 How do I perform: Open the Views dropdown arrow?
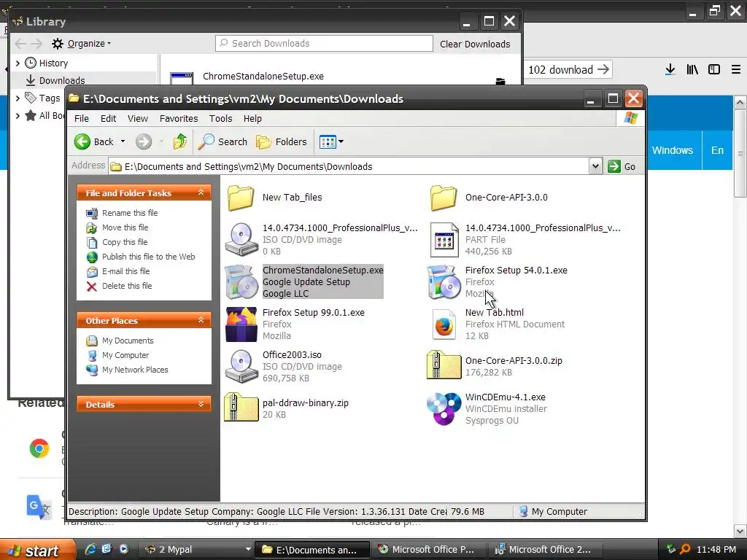click(341, 141)
